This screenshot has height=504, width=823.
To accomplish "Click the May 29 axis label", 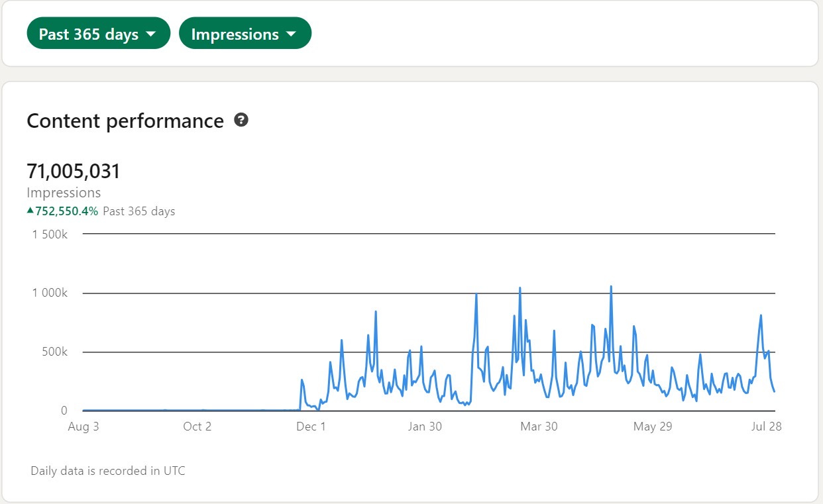I will [653, 427].
